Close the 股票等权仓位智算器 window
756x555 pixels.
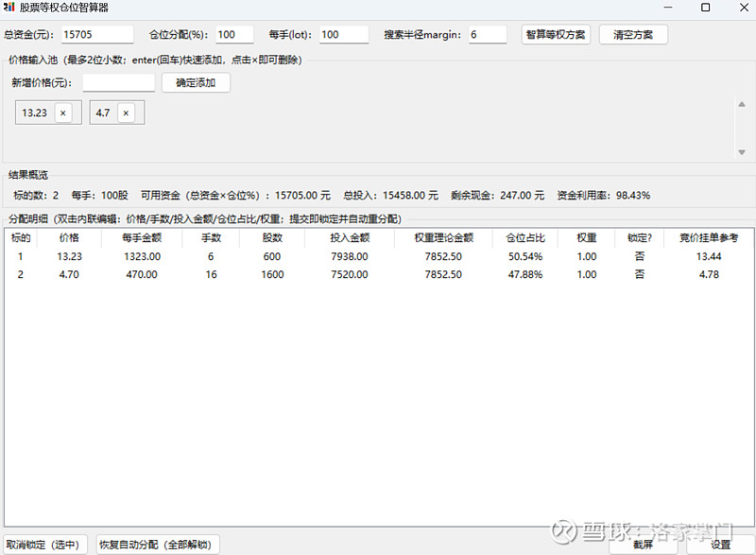tap(744, 8)
